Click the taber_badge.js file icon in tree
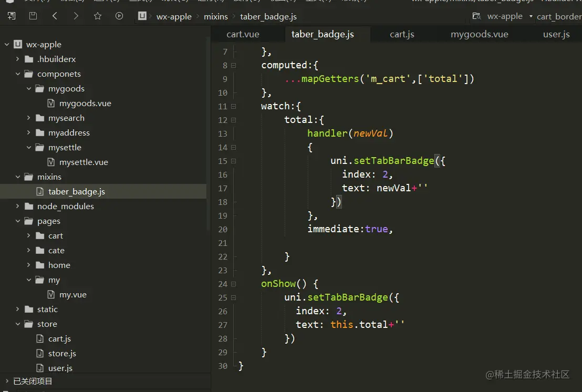582x392 pixels. [40, 192]
